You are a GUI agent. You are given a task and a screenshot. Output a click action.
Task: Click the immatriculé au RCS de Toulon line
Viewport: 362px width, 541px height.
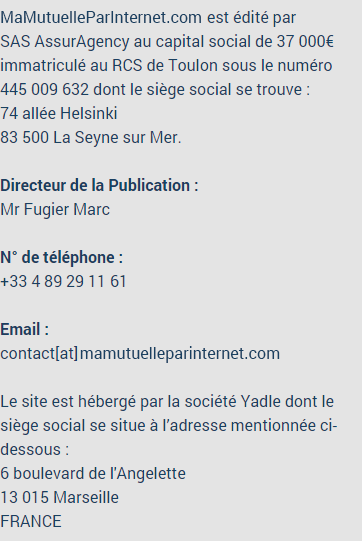tap(166, 65)
